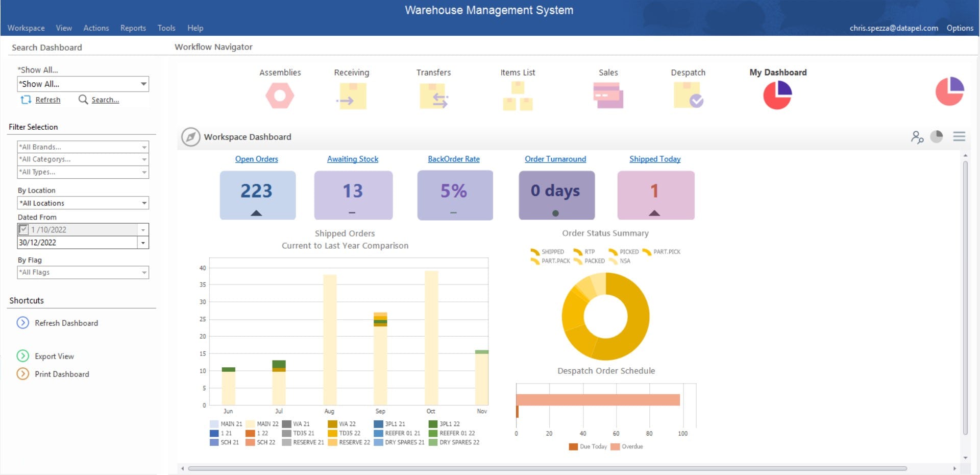This screenshot has height=475, width=980.
Task: Toggle the Dated From date checkbox
Action: [x=23, y=229]
